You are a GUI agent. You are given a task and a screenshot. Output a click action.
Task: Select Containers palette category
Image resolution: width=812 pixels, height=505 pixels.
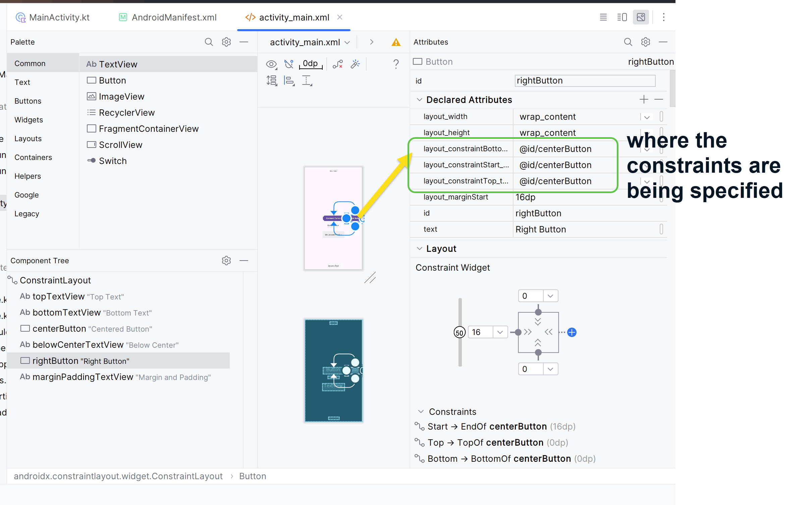click(x=43, y=157)
